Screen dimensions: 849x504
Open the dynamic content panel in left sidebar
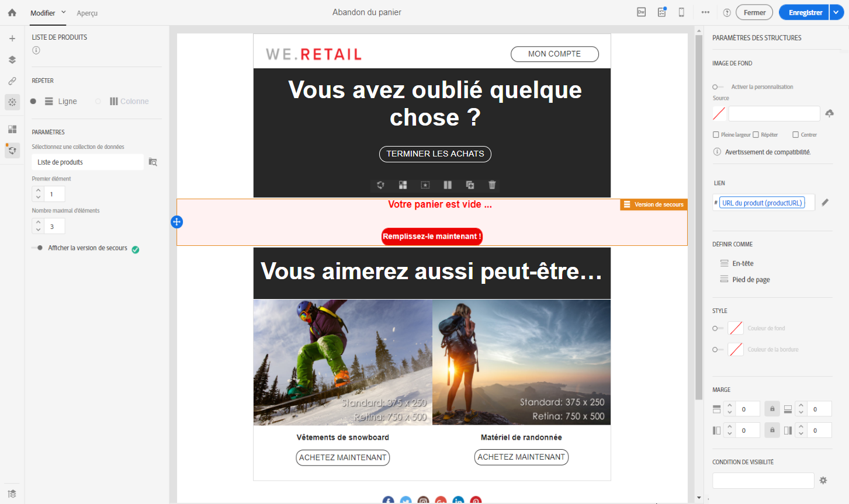pos(12,102)
